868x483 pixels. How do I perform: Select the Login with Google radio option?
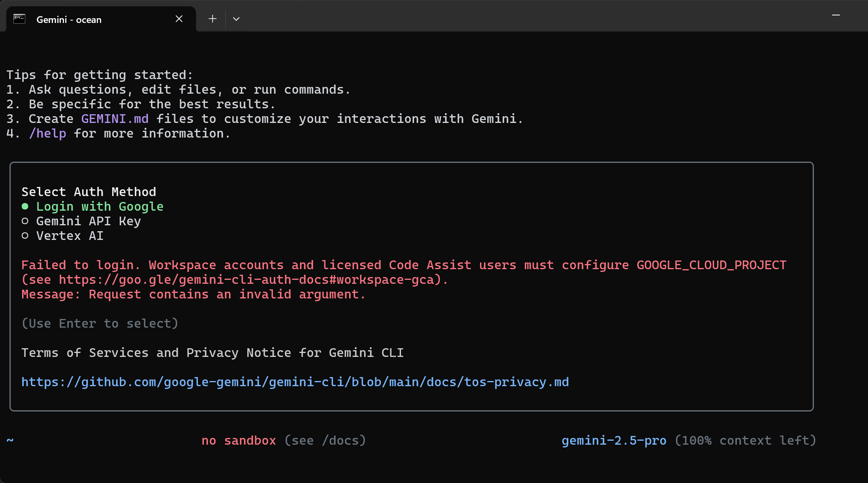(x=100, y=206)
